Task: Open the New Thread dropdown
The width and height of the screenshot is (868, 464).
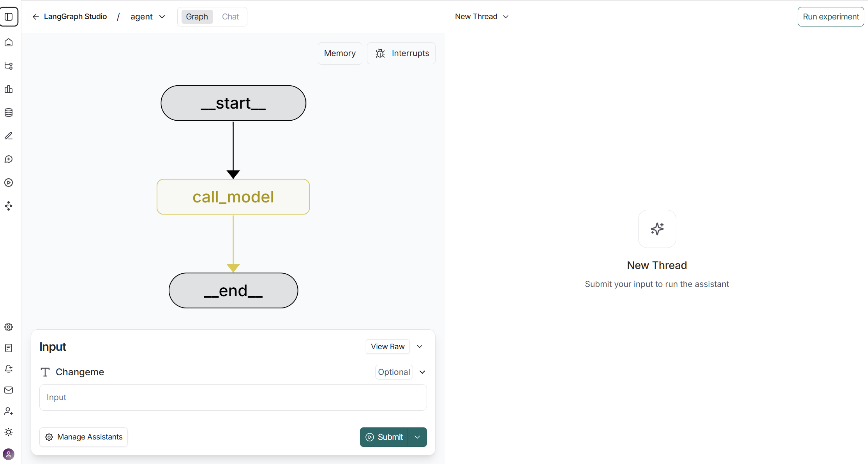Action: coord(482,17)
